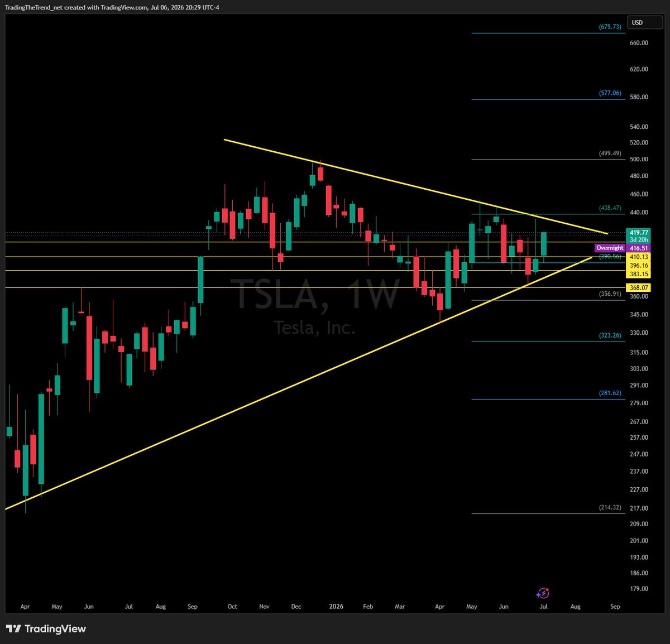Click the (499.49) level label
670x644 pixels.
click(610, 153)
